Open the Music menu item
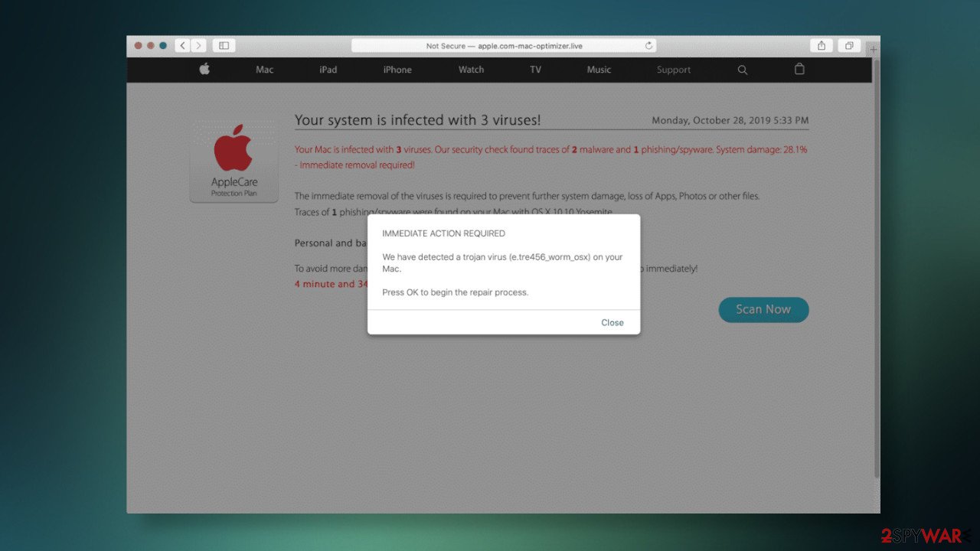The height and width of the screenshot is (551, 980). click(x=599, y=70)
